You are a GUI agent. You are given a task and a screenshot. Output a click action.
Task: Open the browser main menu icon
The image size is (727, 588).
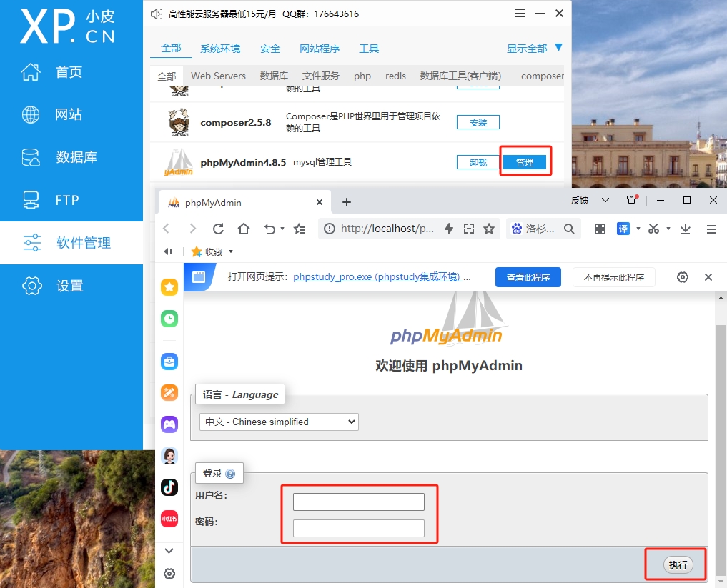pos(711,229)
